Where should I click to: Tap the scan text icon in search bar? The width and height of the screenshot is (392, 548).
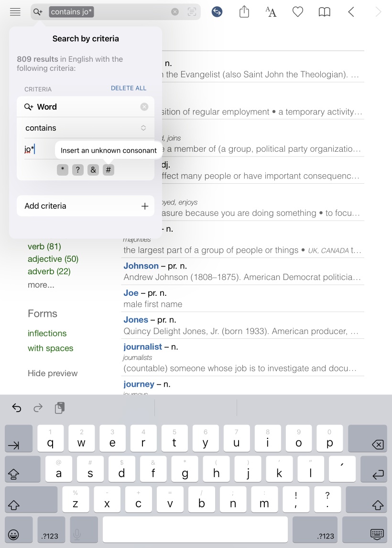(x=192, y=12)
